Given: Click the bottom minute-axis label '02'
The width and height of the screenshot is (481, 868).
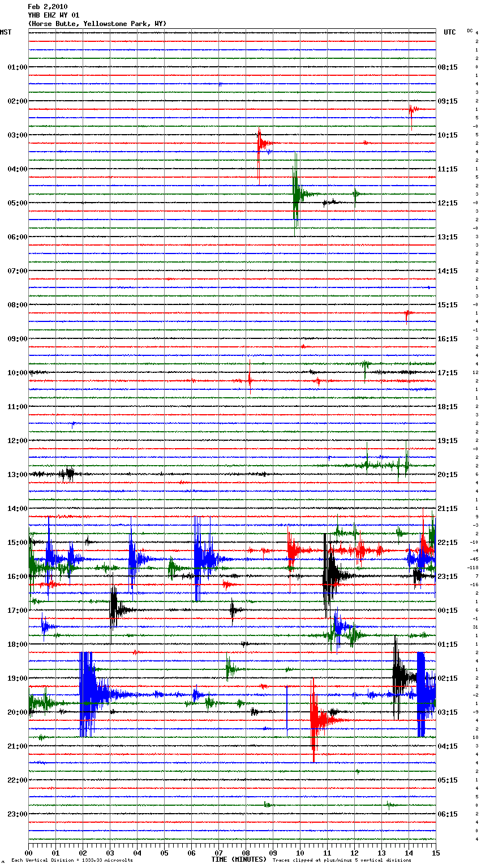Looking at the screenshot, I should pos(83,853).
